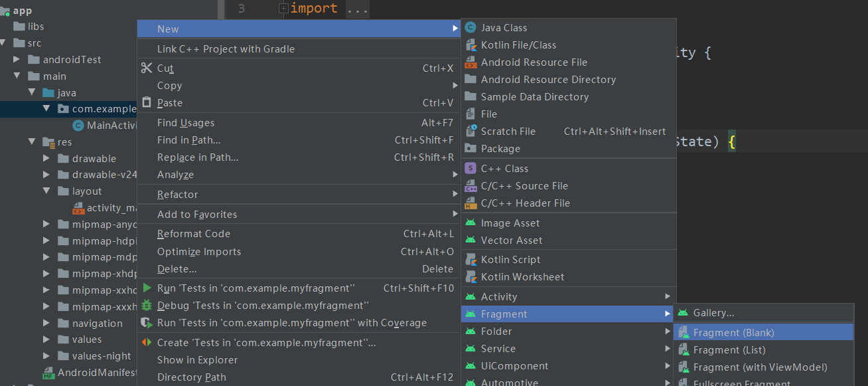The width and height of the screenshot is (868, 386).
Task: Click the Paste clipboard icon
Action: pyautogui.click(x=147, y=103)
